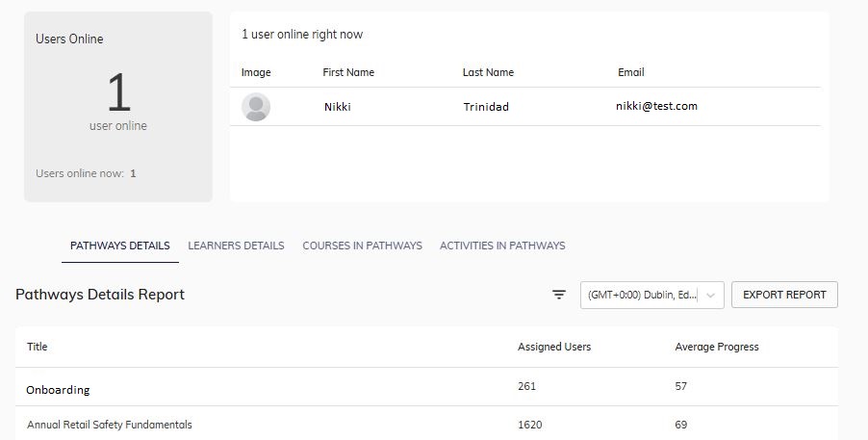This screenshot has width=868, height=440.
Task: Click the large user count number
Action: tap(118, 92)
